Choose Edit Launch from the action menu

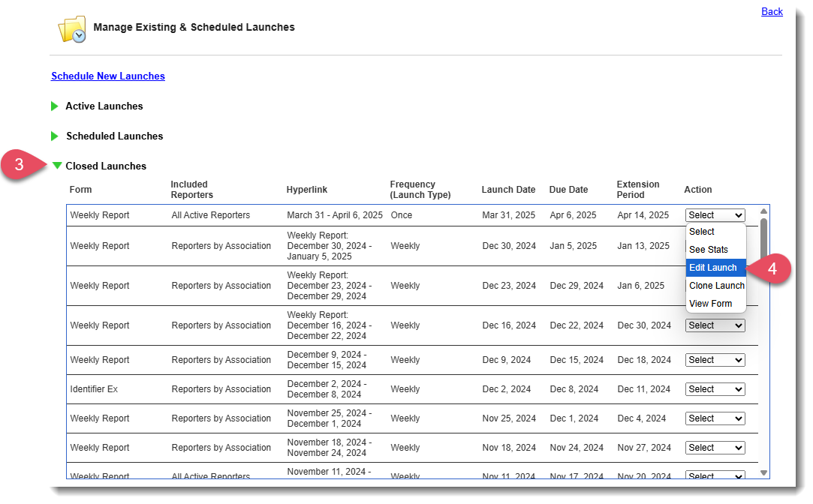pos(715,268)
